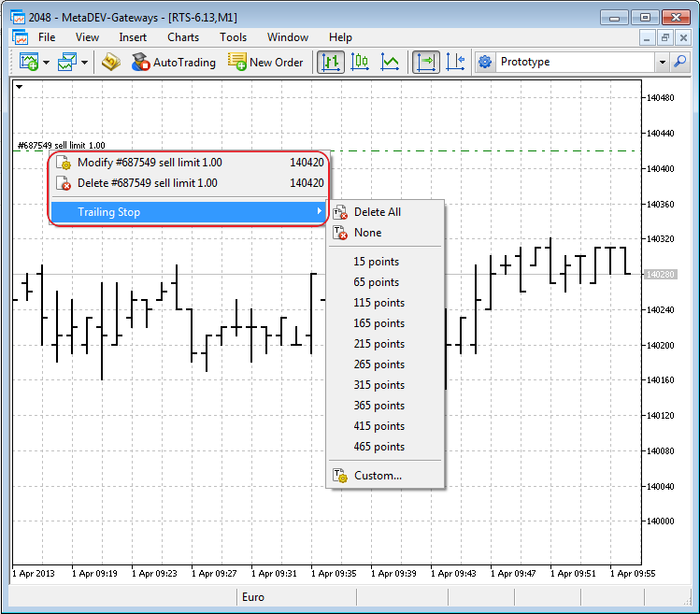The height and width of the screenshot is (614, 700).
Task: Open the Tools menu
Action: click(x=233, y=37)
